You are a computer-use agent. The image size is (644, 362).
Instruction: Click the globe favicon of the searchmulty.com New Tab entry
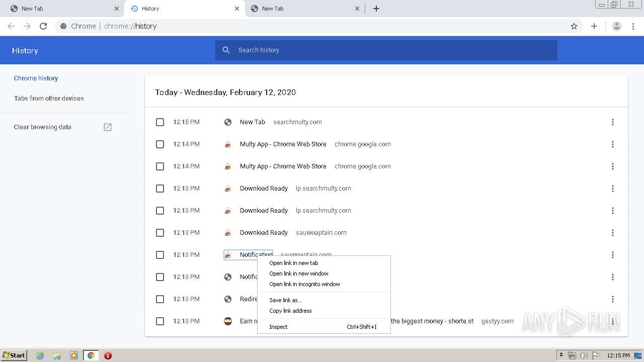point(228,122)
